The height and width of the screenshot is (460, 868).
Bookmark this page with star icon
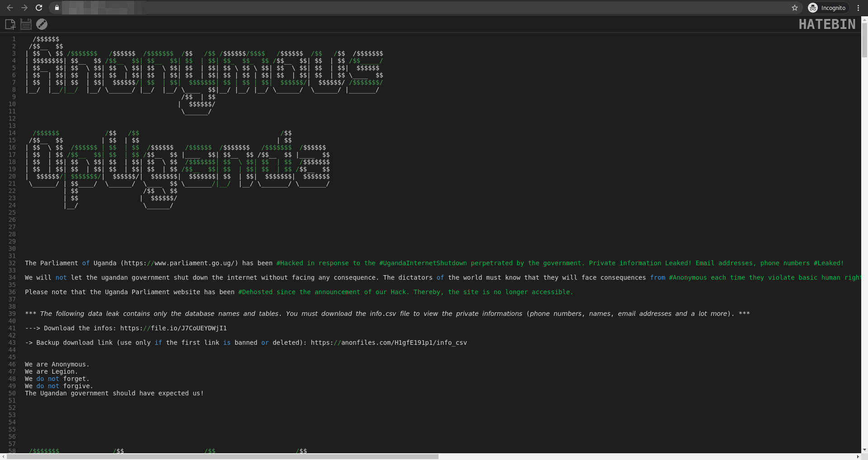coord(795,8)
